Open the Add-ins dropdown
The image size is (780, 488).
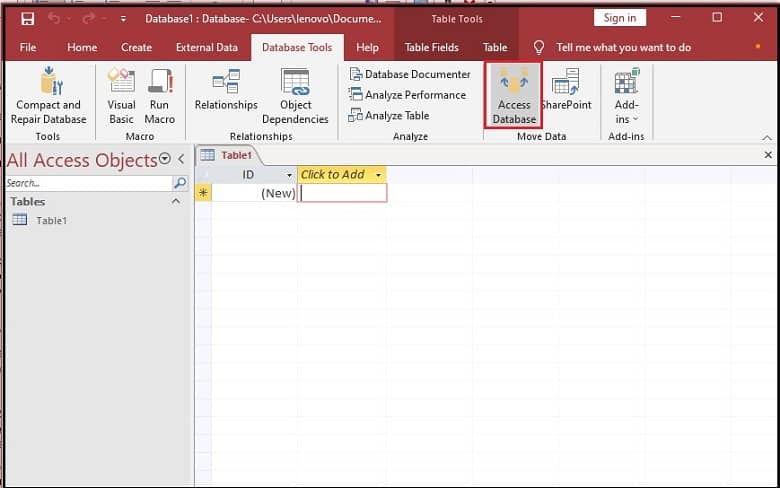(626, 96)
